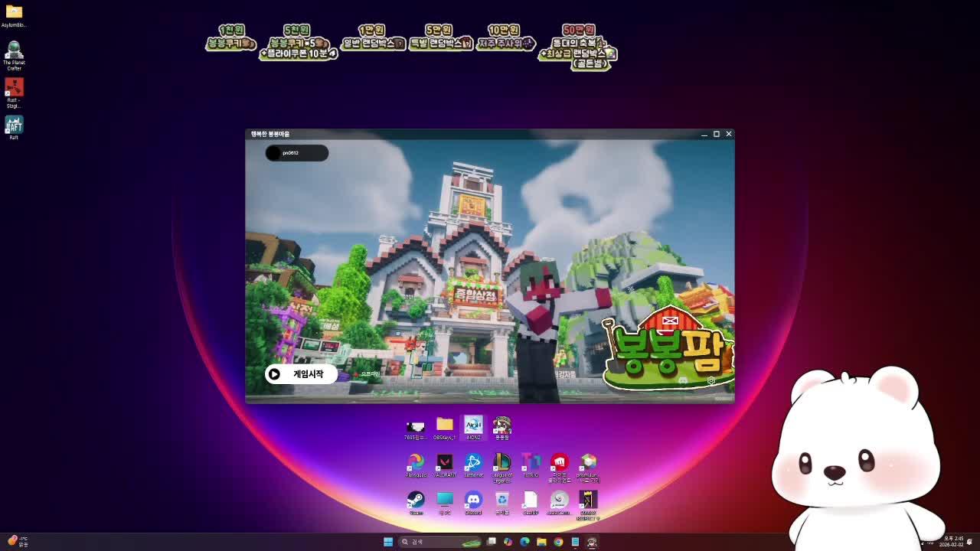The width and height of the screenshot is (980, 551).
Task: Open the Recycle Bin on desktop
Action: pyautogui.click(x=502, y=503)
